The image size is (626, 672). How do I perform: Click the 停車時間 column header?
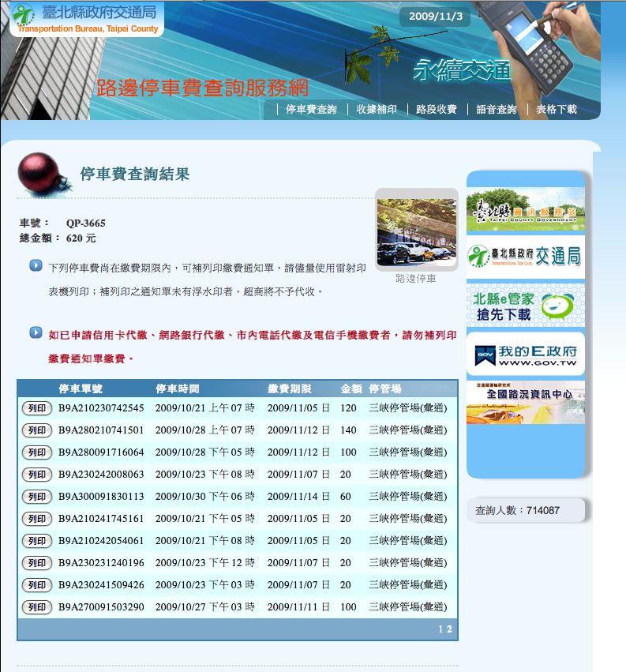tap(178, 389)
